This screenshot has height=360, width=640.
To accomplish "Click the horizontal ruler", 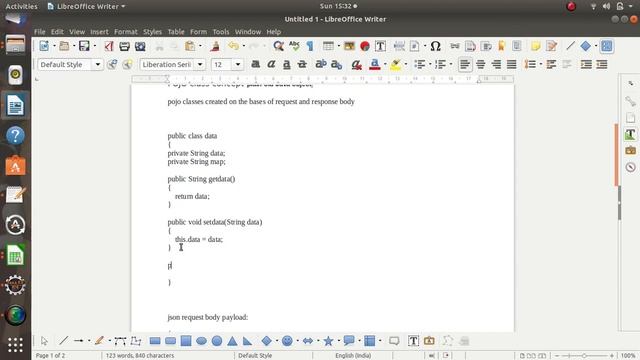I will coord(322,78).
